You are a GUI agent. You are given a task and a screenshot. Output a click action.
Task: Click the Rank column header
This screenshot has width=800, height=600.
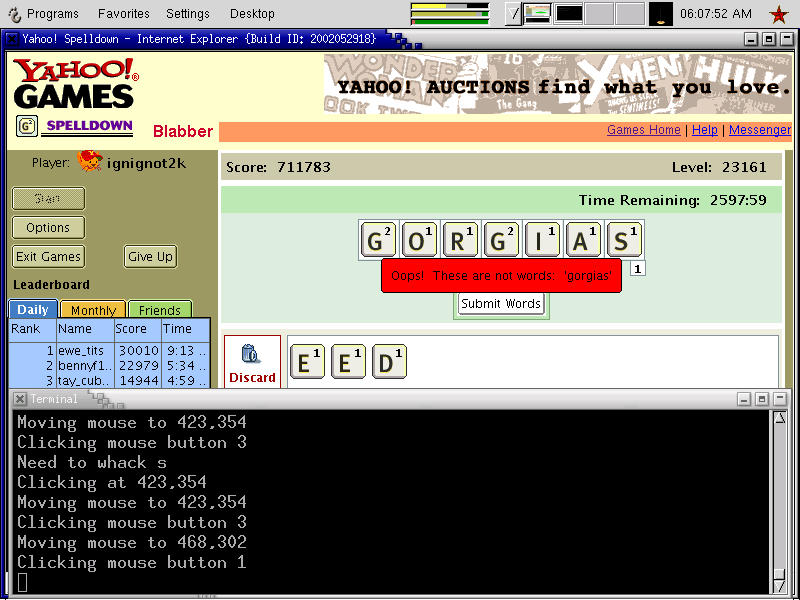pyautogui.click(x=33, y=329)
